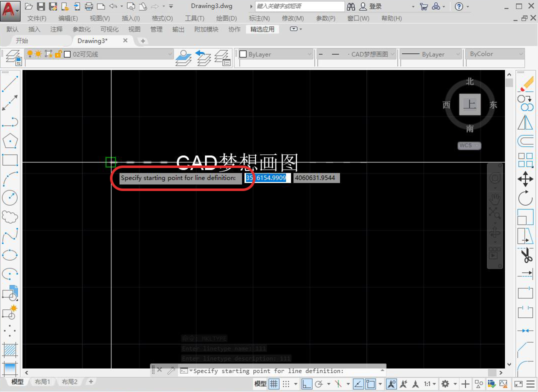Add a new layout with plus button
This screenshot has width=538, height=392.
91,381
